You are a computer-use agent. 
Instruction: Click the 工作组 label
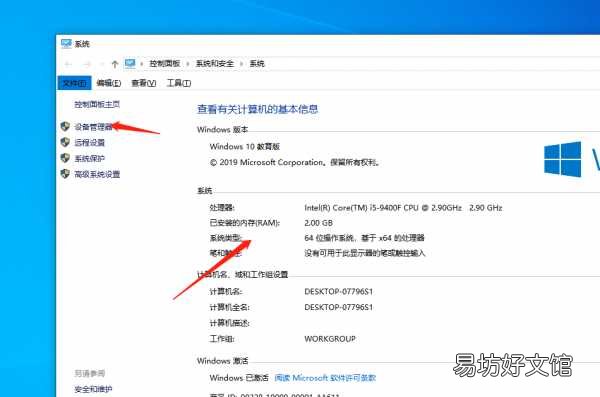click(x=222, y=339)
